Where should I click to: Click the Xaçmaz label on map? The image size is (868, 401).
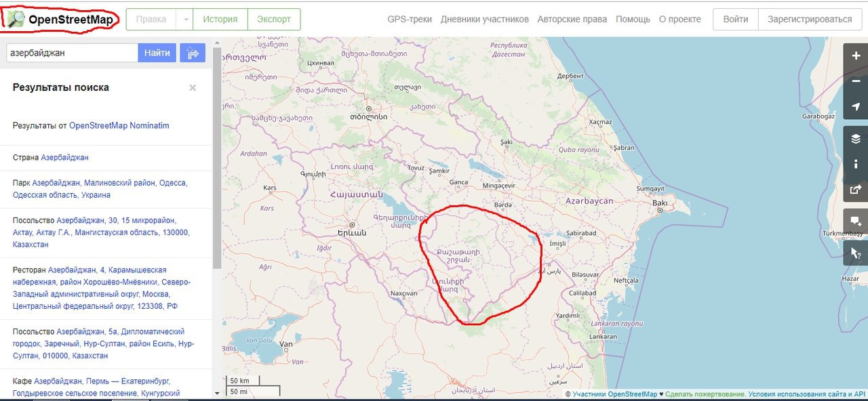[600, 122]
